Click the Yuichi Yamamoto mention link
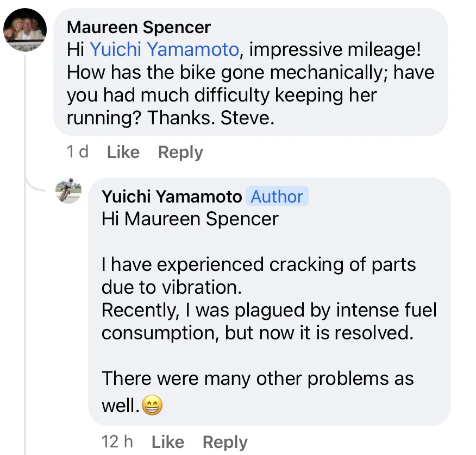476x455 pixels. click(x=164, y=50)
